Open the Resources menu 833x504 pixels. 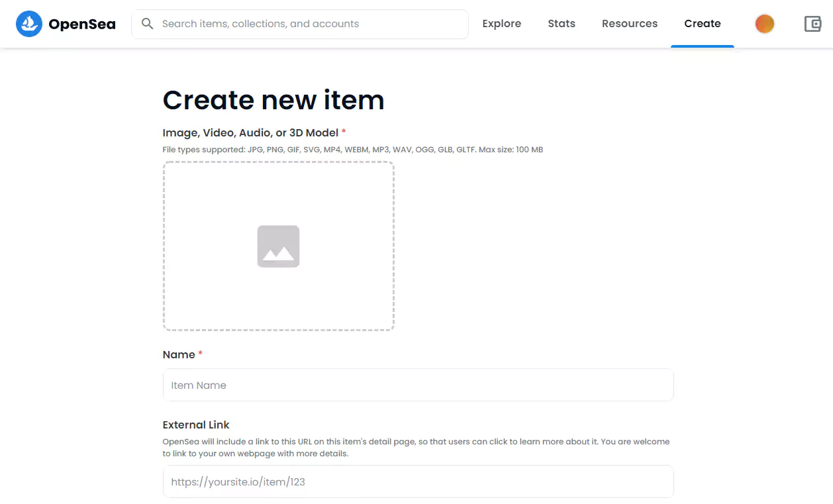[630, 24]
